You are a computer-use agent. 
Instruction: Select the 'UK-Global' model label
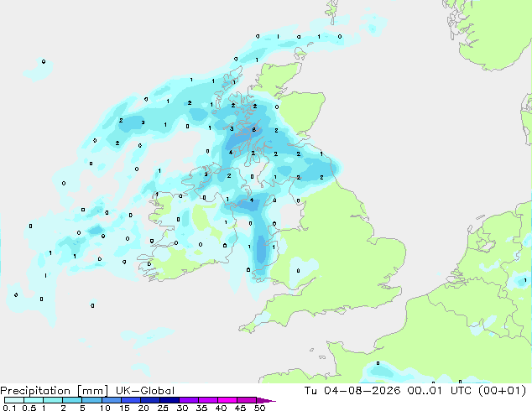(145, 391)
